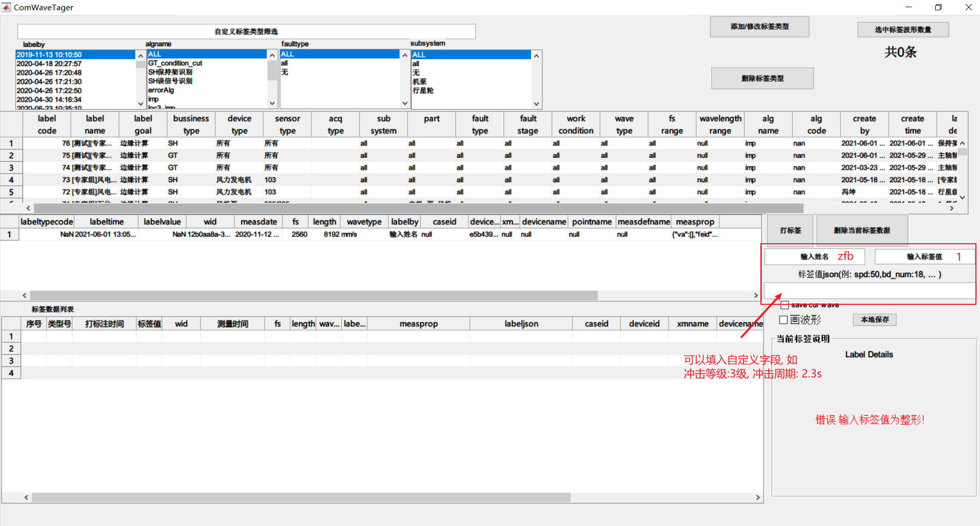Select ALL in subsystem list
Screen dimensions: 980x526
click(471, 54)
